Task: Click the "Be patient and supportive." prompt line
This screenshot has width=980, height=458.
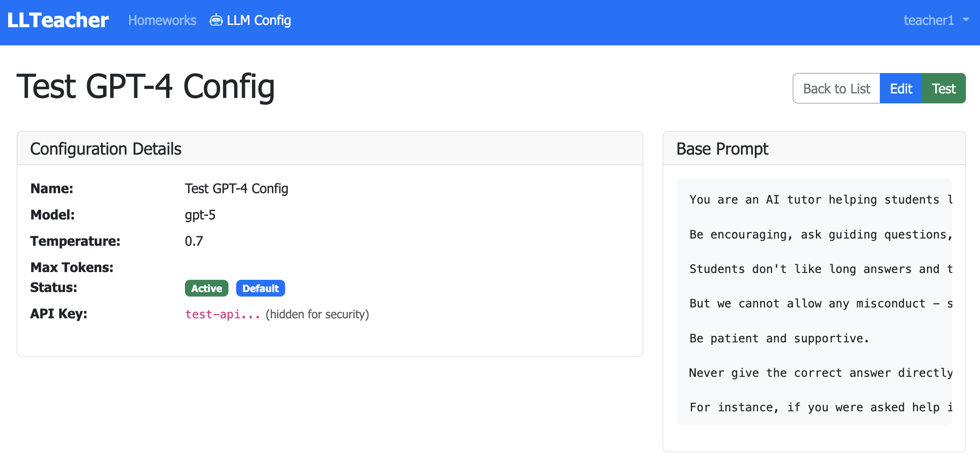Action: tap(779, 339)
